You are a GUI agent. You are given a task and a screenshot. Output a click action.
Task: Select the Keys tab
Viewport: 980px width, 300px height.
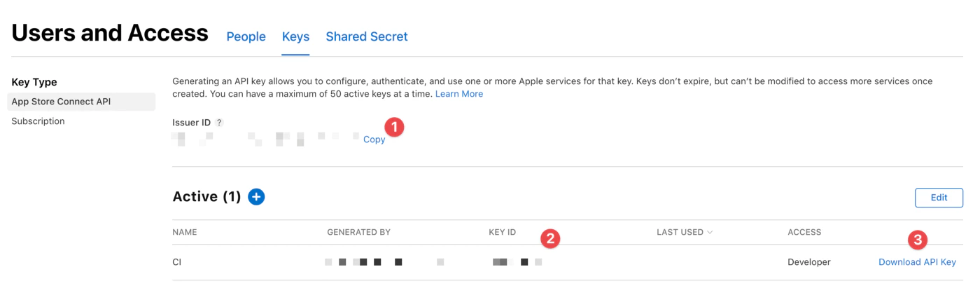[x=295, y=36]
